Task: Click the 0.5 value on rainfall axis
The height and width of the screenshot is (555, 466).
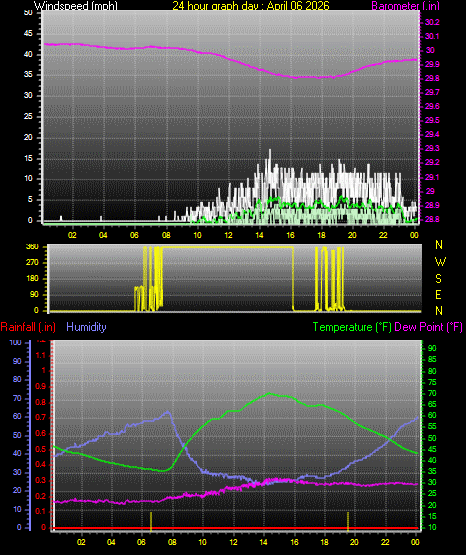Action: click(41, 449)
